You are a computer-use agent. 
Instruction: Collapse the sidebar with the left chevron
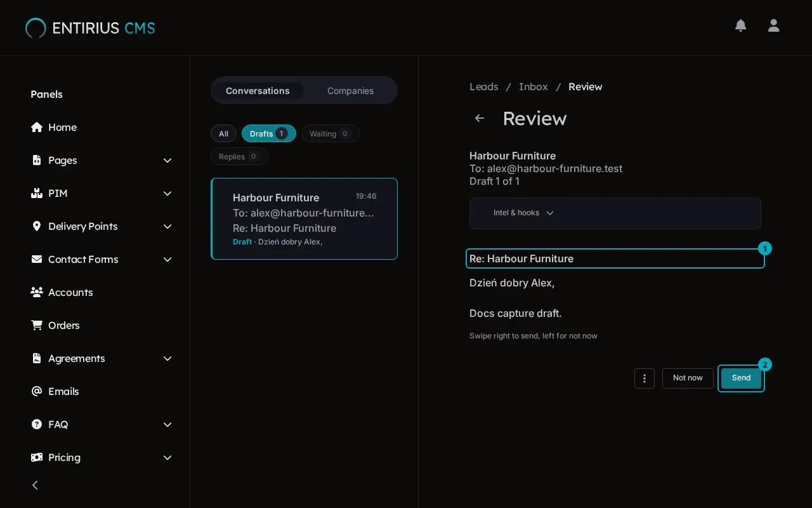click(36, 485)
